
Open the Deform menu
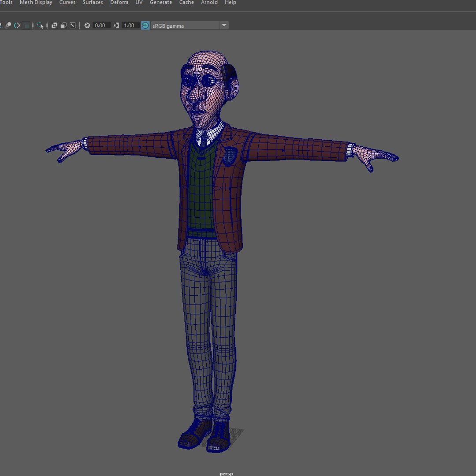(x=119, y=3)
